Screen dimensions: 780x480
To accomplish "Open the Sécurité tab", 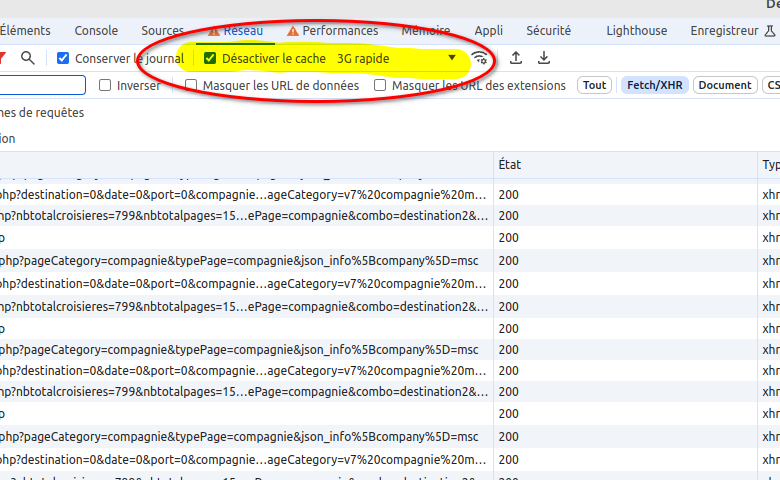I will [x=548, y=31].
